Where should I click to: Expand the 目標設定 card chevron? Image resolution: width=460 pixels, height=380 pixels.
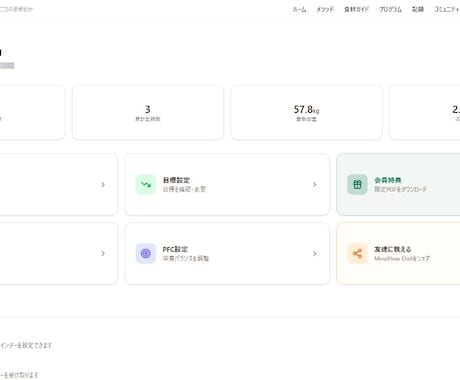pyautogui.click(x=314, y=184)
